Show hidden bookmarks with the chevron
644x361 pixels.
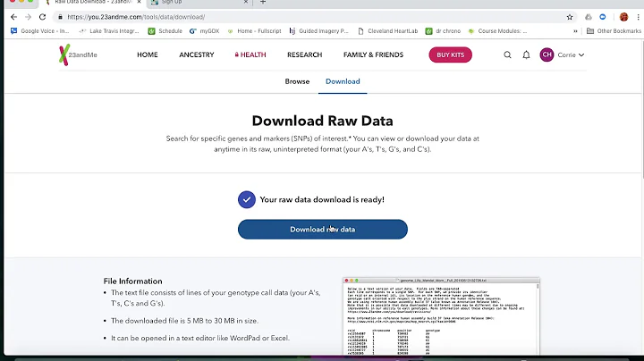point(575,30)
